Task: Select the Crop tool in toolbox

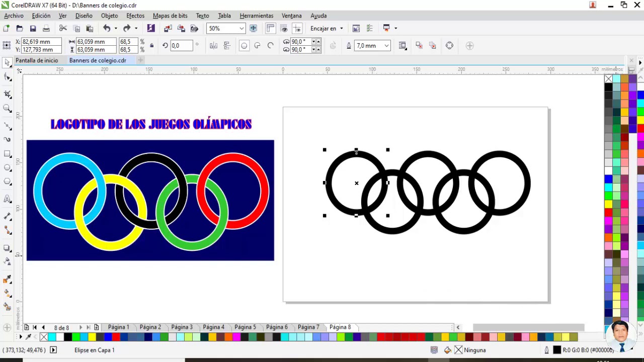Action: (7, 94)
